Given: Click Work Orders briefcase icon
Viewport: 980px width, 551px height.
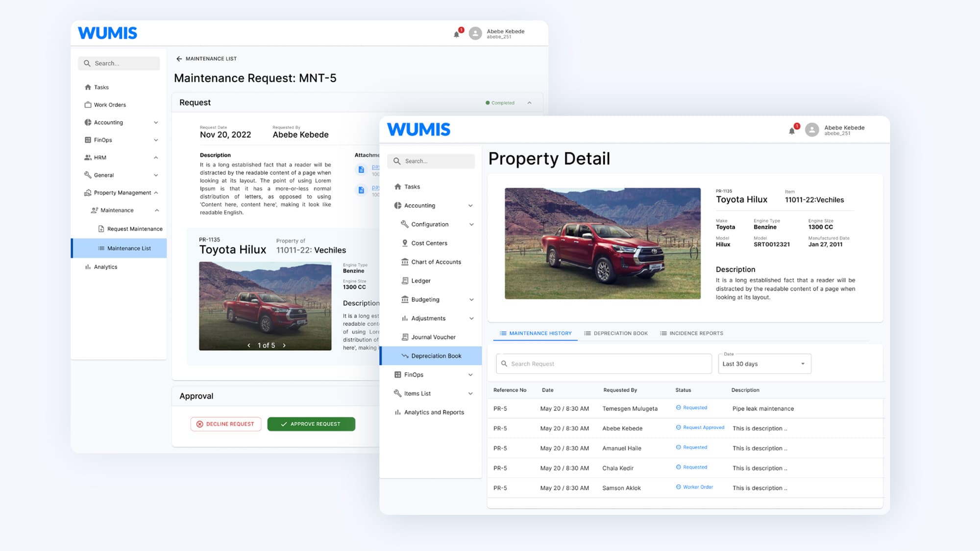Looking at the screenshot, I should point(88,105).
